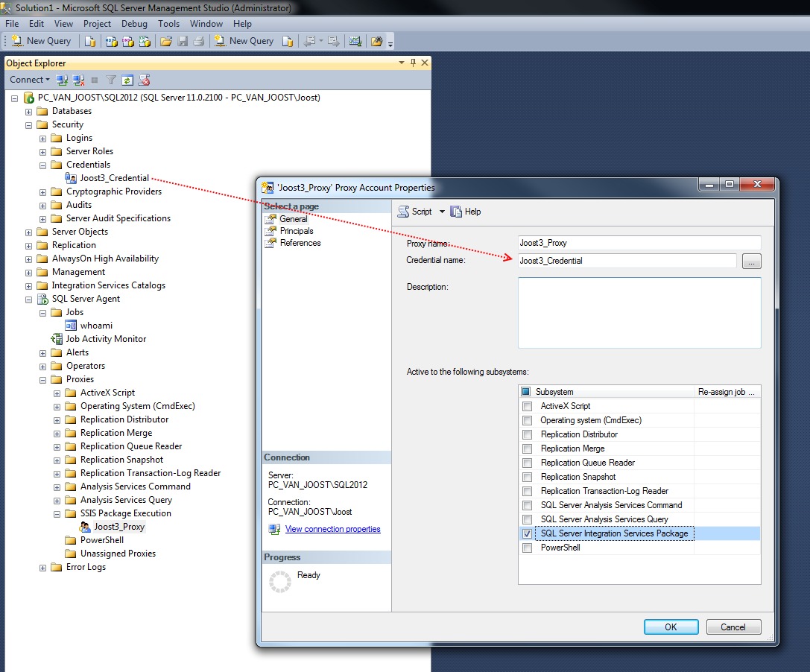Expand the Databases node

tap(28, 112)
